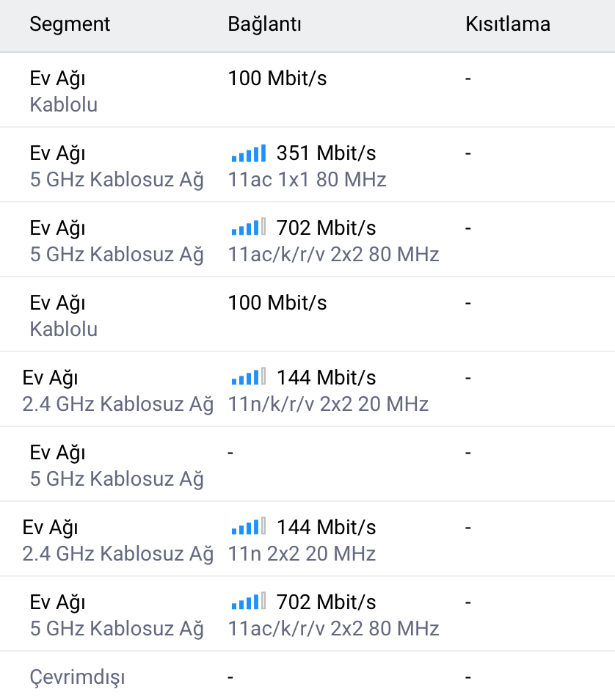The width and height of the screenshot is (615, 700).
Task: Click Kısıtlama dash in 11n 2x2 row
Action: pos(468,528)
